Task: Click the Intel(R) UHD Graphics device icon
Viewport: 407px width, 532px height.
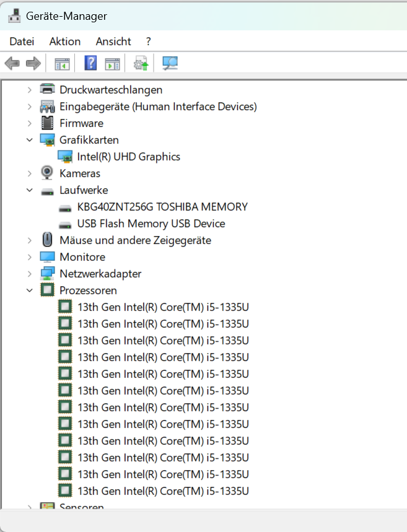Action: (65, 157)
